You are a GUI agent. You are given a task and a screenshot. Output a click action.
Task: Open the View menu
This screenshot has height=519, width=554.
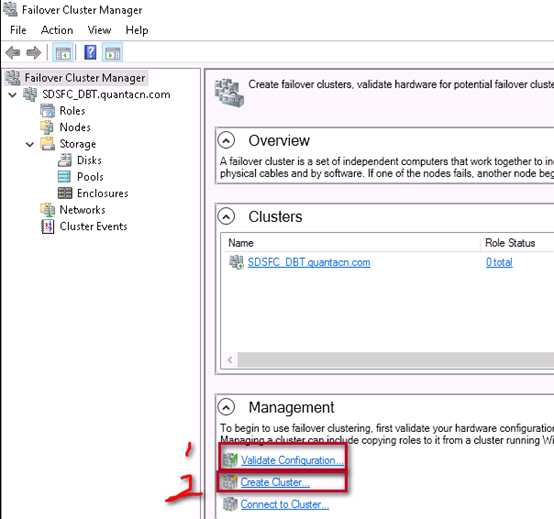click(99, 30)
